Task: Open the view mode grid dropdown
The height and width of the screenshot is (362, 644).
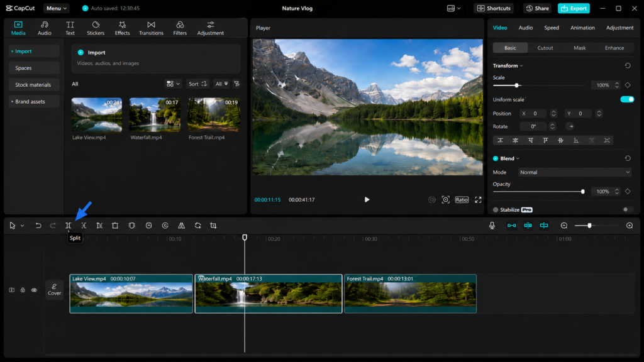Action: point(173,84)
